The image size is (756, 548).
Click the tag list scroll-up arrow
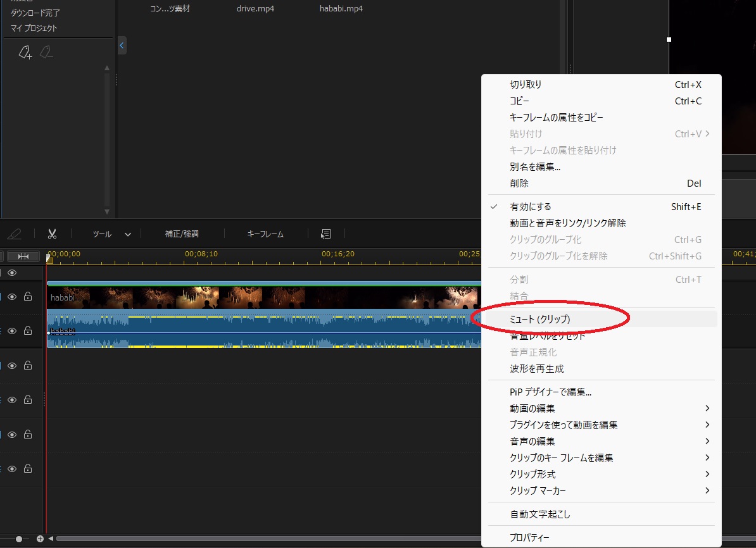pos(107,68)
